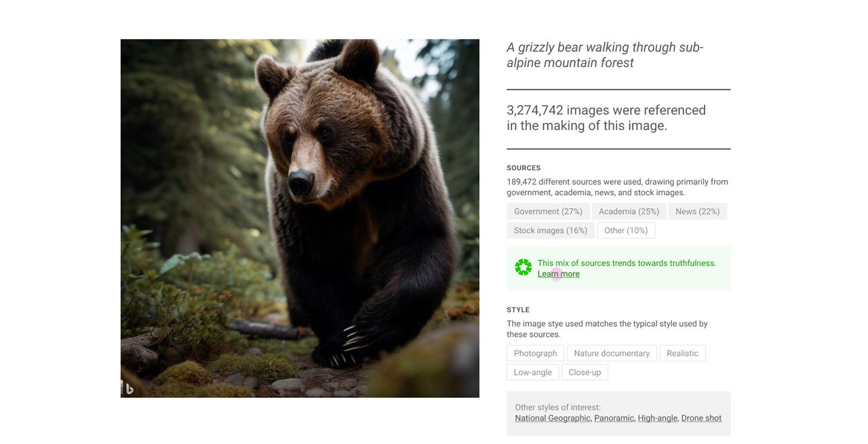Image resolution: width=868 pixels, height=444 pixels.
Task: Open the Learn more link
Action: (x=559, y=274)
